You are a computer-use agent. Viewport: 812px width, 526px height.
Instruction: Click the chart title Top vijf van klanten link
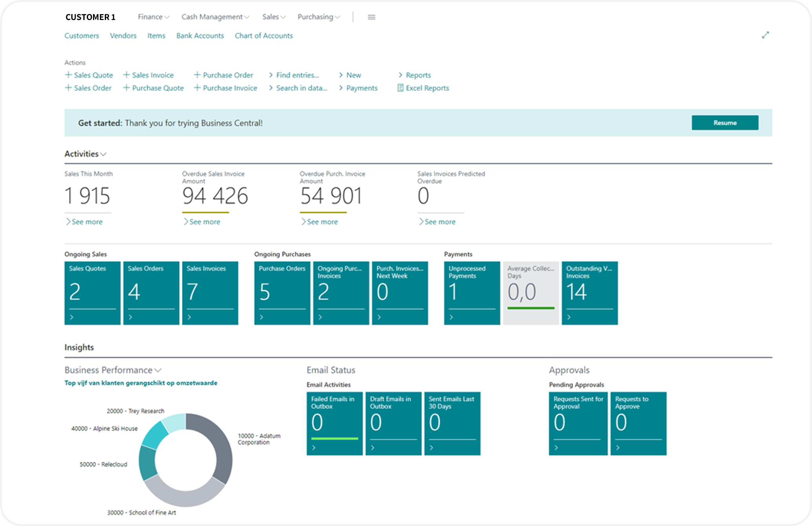pos(141,383)
